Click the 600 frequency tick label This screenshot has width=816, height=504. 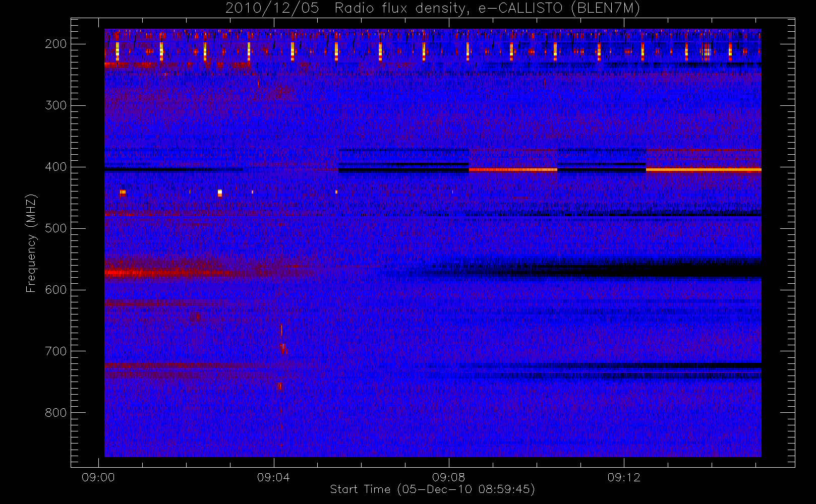click(56, 290)
